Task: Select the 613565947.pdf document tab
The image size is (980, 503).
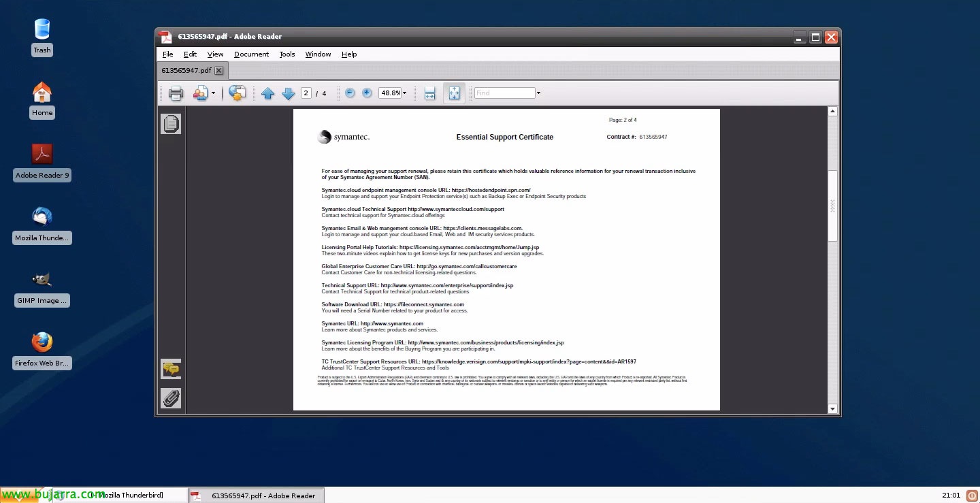Action: tap(186, 71)
